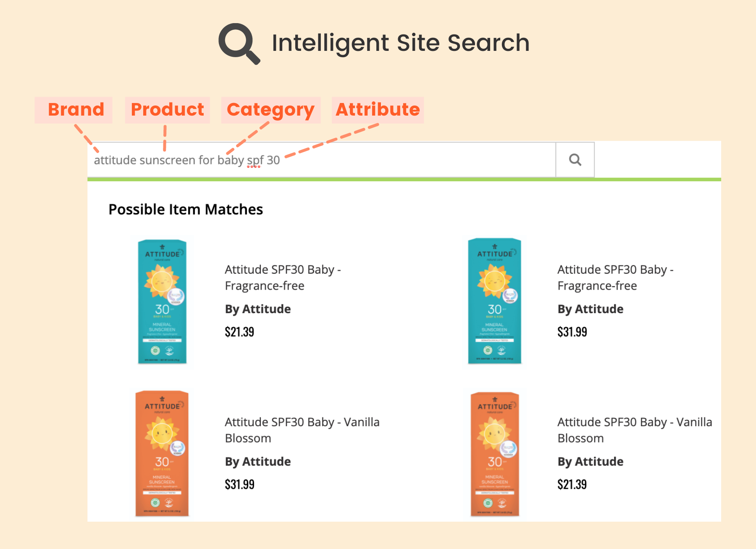Click the Possible Item Matches heading
The width and height of the screenshot is (756, 549).
click(186, 209)
